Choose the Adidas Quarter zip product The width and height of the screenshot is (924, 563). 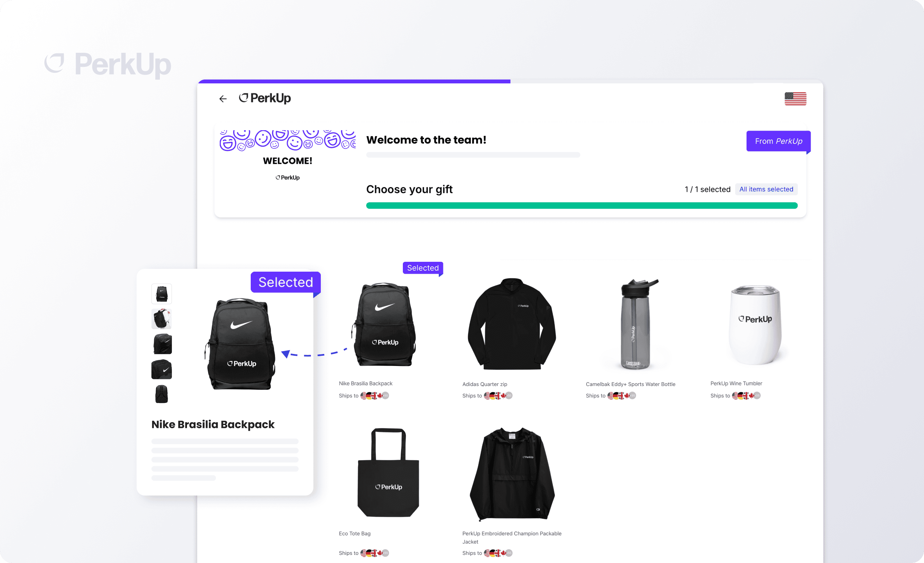click(512, 324)
